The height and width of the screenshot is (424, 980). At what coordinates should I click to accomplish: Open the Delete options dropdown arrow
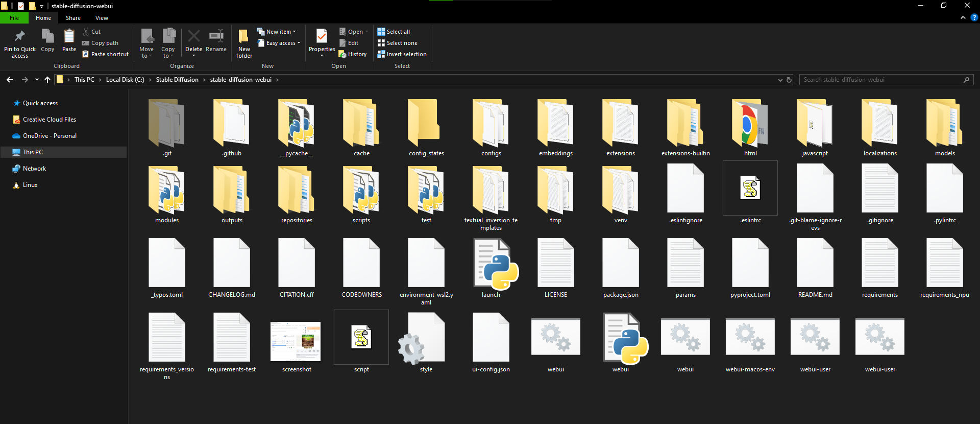(x=193, y=56)
